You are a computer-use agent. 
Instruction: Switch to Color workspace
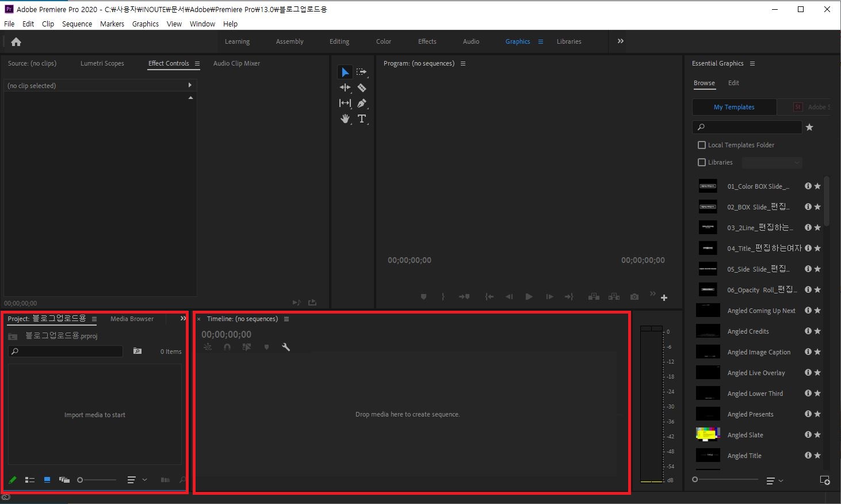384,41
